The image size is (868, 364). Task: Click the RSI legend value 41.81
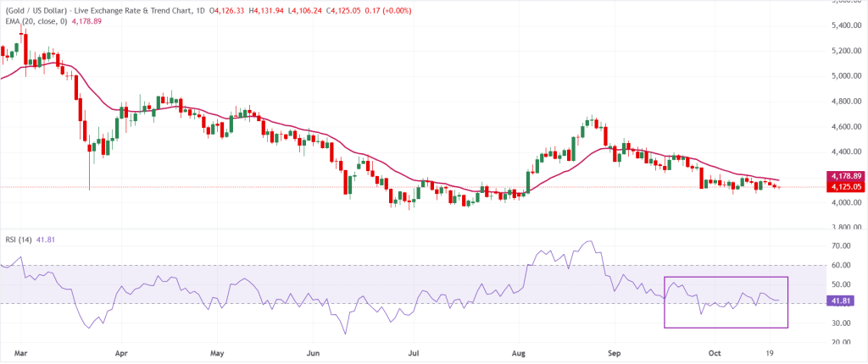pos(44,240)
